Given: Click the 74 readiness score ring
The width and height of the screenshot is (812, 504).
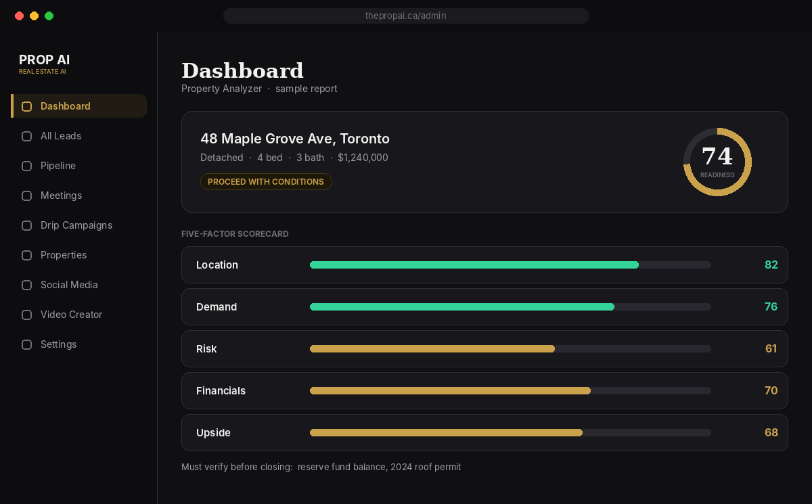Looking at the screenshot, I should (x=717, y=162).
